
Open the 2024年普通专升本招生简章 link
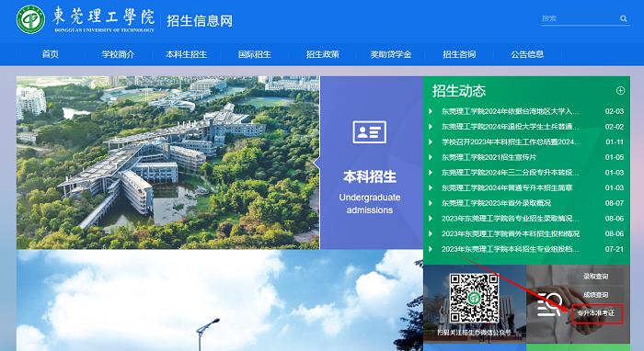click(507, 187)
